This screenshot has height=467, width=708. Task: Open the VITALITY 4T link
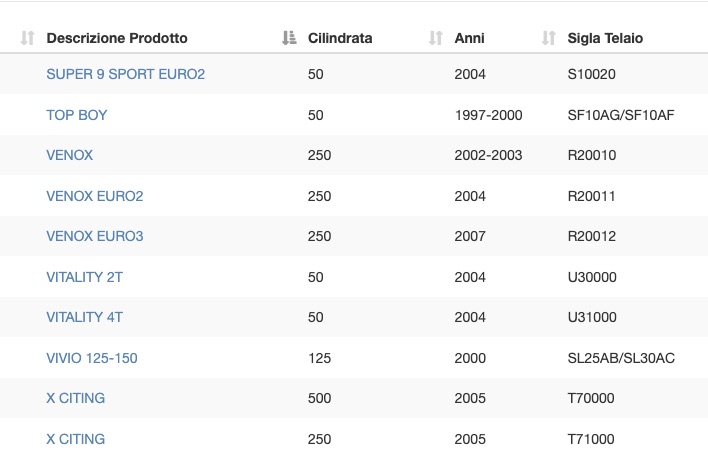(x=84, y=317)
